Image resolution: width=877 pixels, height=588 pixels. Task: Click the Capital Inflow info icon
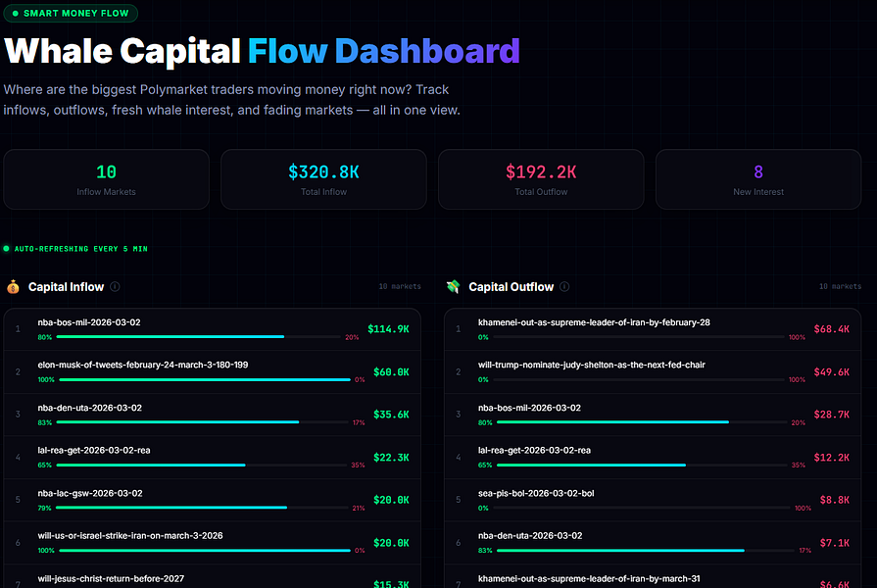point(115,286)
